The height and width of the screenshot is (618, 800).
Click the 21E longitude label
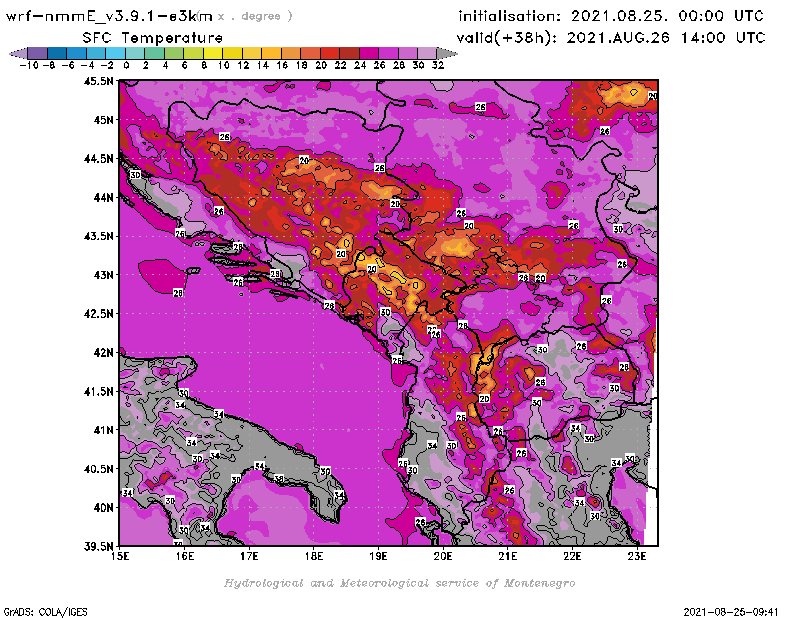point(508,556)
